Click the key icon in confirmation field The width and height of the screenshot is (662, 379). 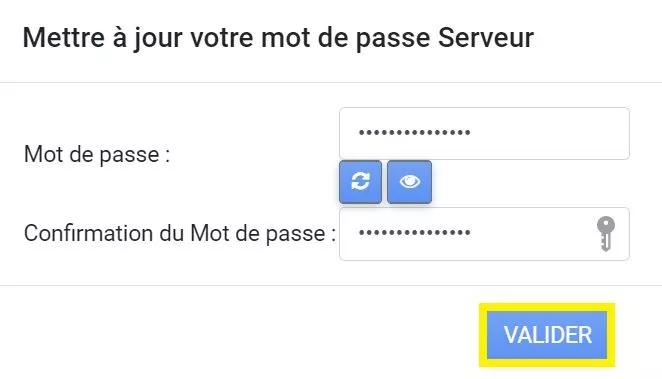click(605, 234)
